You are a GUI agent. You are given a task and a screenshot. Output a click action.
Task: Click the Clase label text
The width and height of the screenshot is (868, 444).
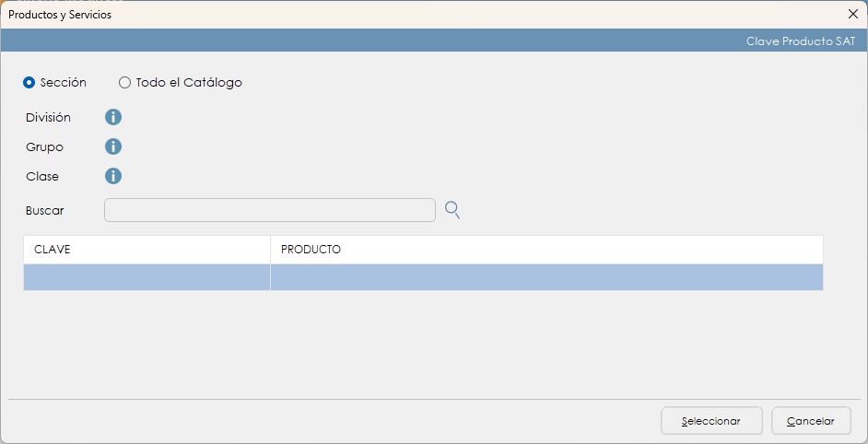pyautogui.click(x=42, y=176)
